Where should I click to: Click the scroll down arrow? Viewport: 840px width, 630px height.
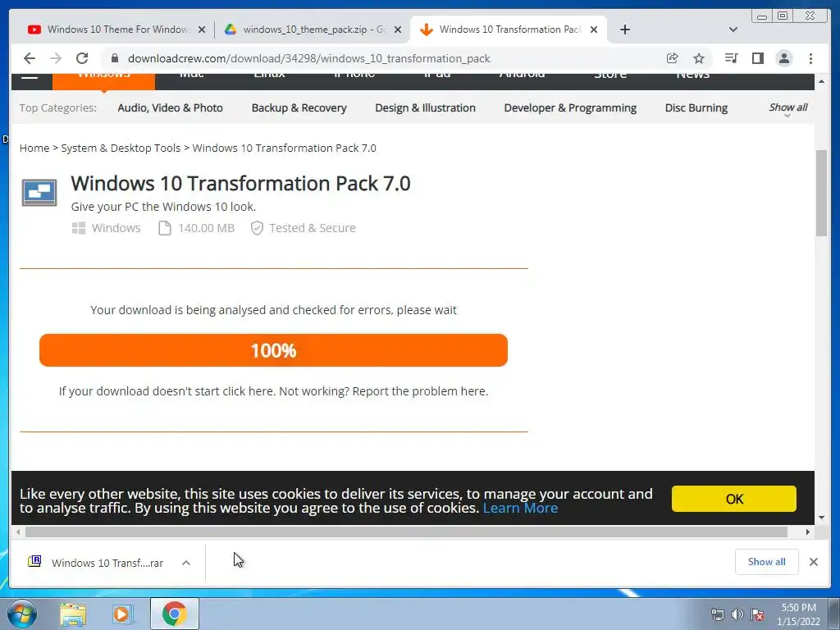[x=822, y=518]
